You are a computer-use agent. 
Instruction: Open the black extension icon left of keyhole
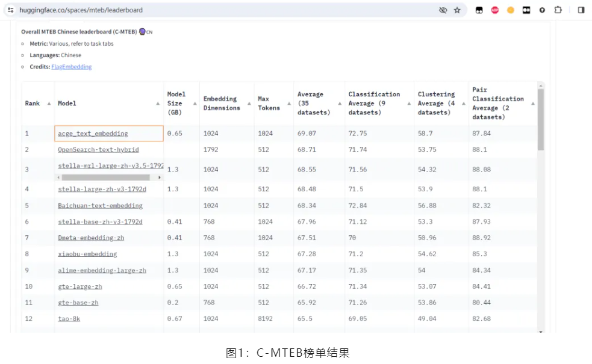click(526, 10)
